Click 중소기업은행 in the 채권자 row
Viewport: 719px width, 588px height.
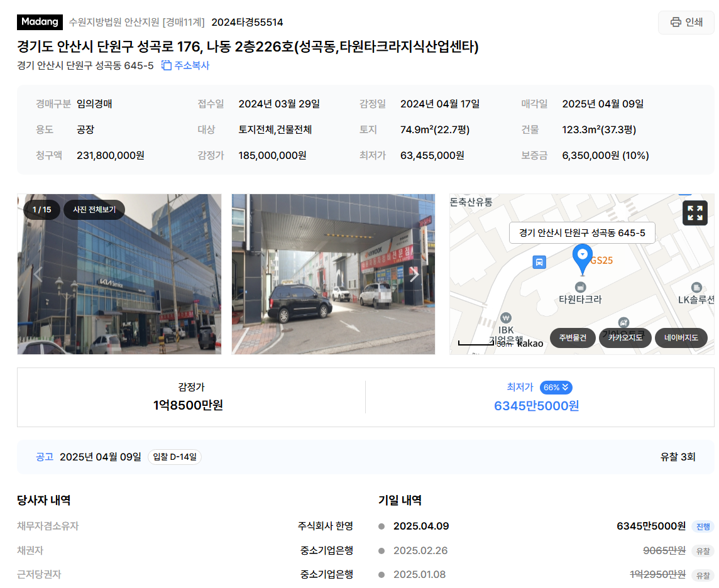[x=326, y=550]
